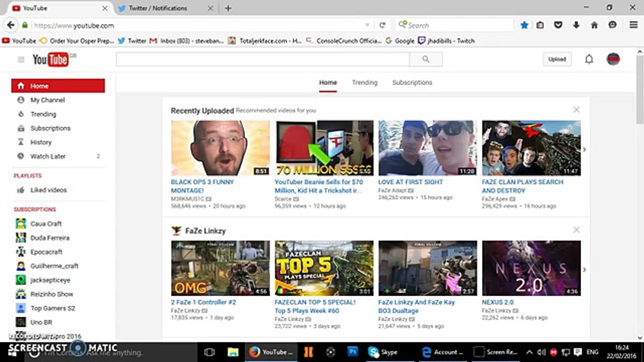Open Gmail Inbox bookmark
Screen dimensions: 644x362
pyautogui.click(x=187, y=41)
